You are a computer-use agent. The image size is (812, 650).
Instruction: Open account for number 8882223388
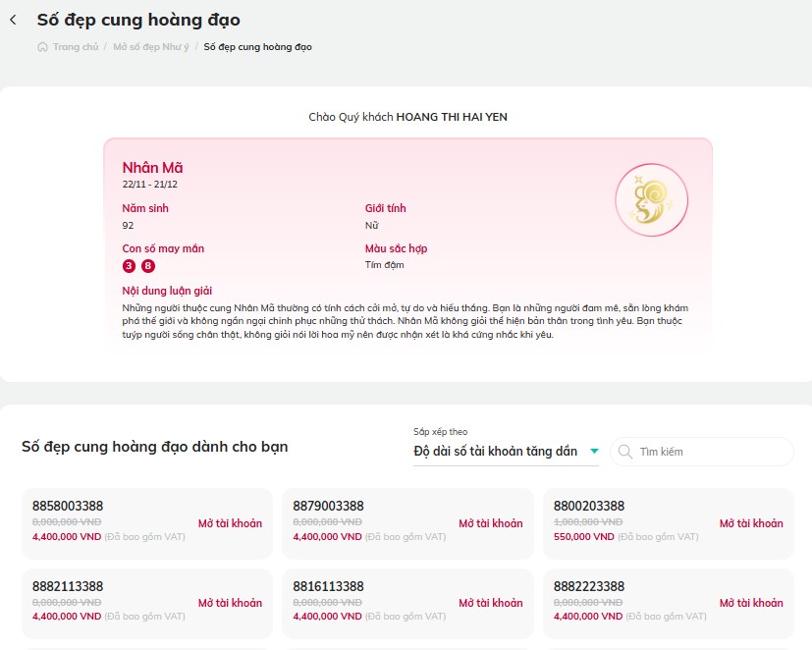(751, 603)
